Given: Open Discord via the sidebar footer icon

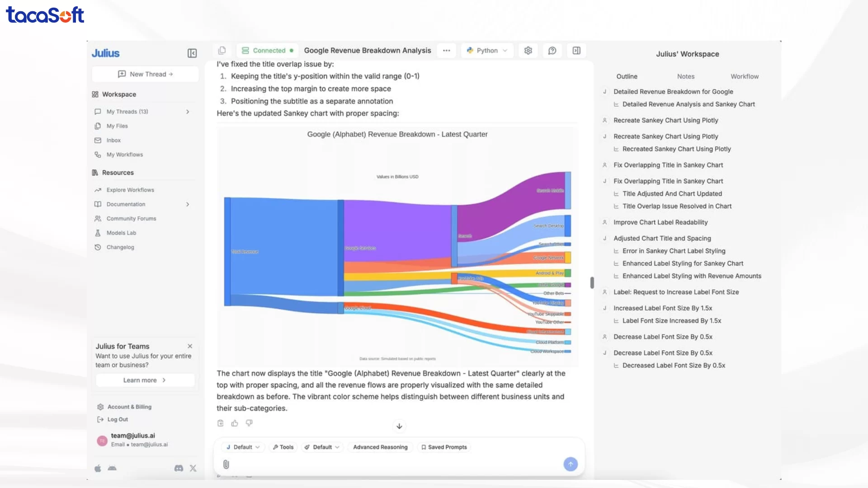Looking at the screenshot, I should [179, 468].
